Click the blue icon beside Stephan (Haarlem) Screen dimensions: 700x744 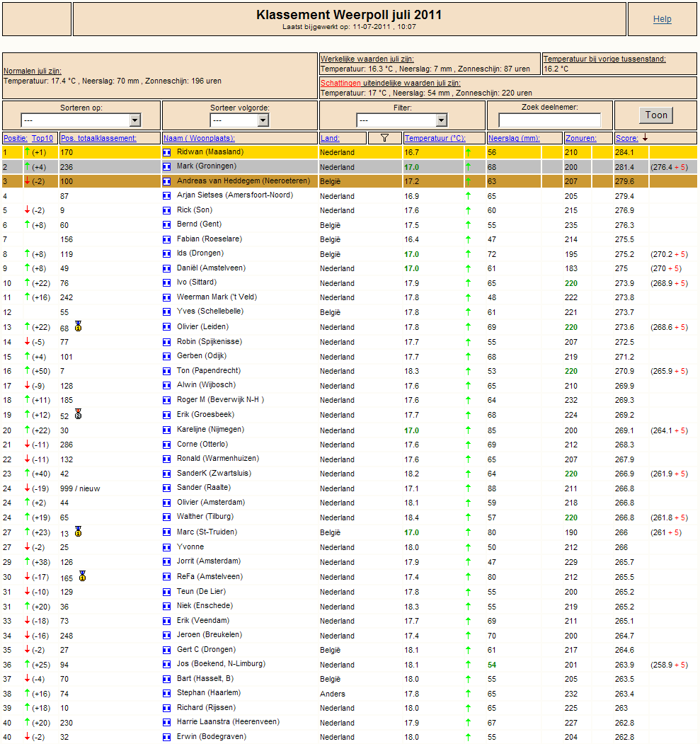pyautogui.click(x=166, y=694)
